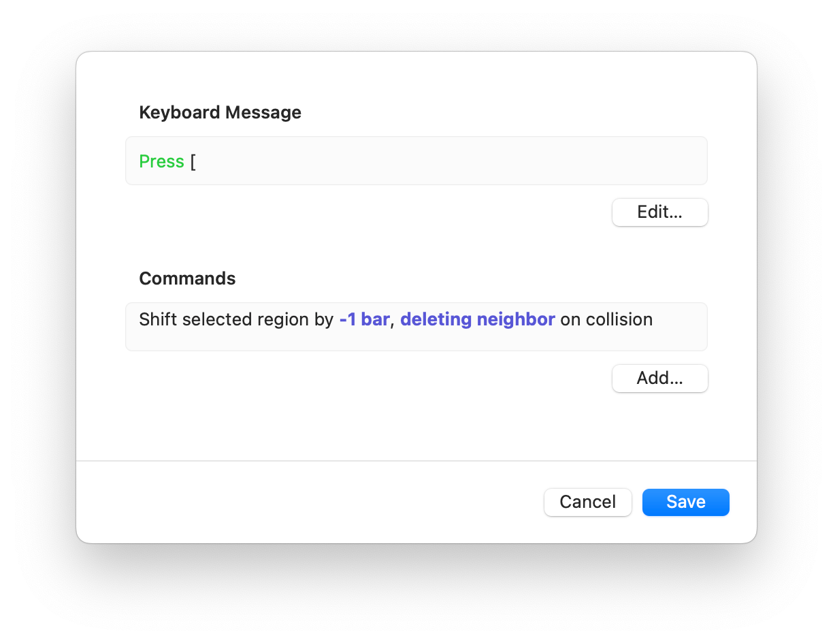This screenshot has height=644, width=833.
Task: Click empty space in Keyboard Message field
Action: (x=449, y=161)
